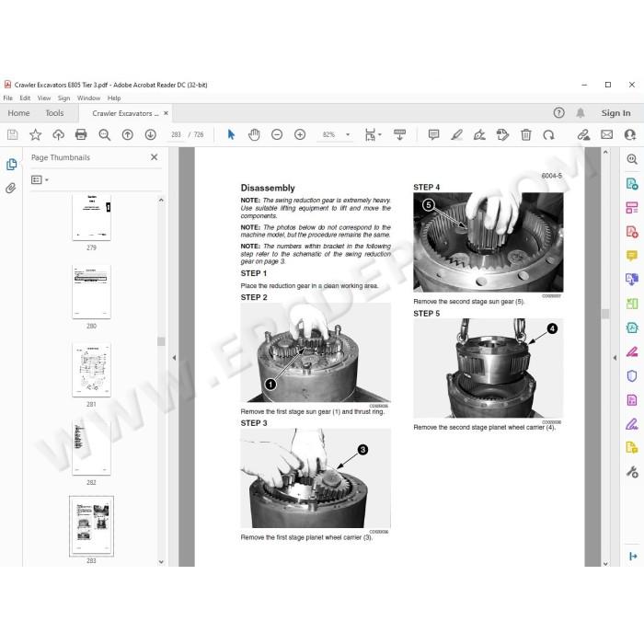Switch to Home tab
644x644 pixels.
pyautogui.click(x=18, y=113)
